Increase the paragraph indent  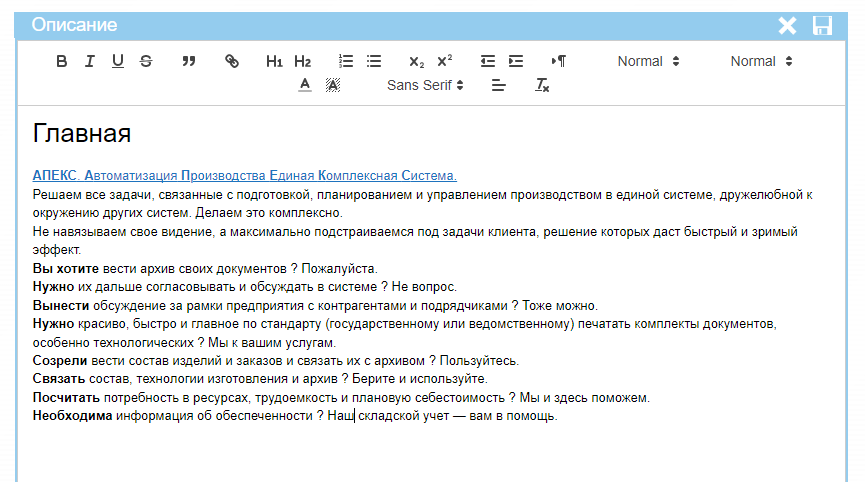(x=516, y=61)
